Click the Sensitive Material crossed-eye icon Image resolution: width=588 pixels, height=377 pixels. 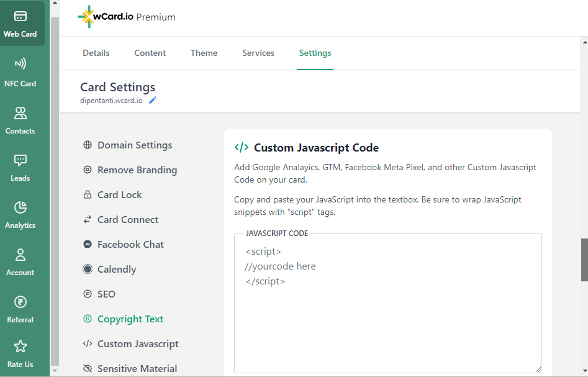[x=88, y=368]
